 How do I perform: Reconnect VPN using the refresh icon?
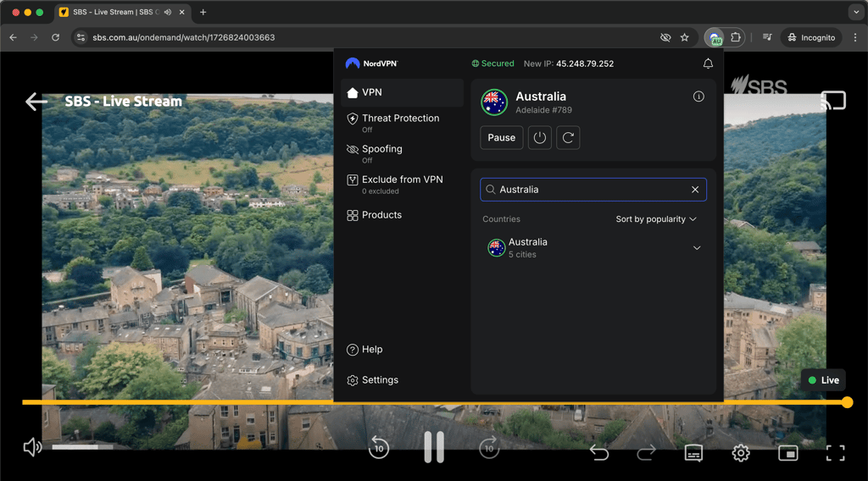568,138
